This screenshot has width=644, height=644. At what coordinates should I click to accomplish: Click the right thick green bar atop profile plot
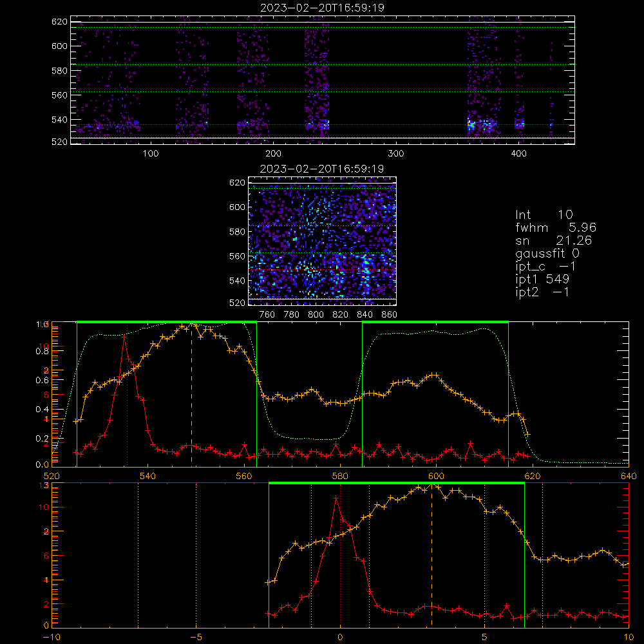coord(435,323)
